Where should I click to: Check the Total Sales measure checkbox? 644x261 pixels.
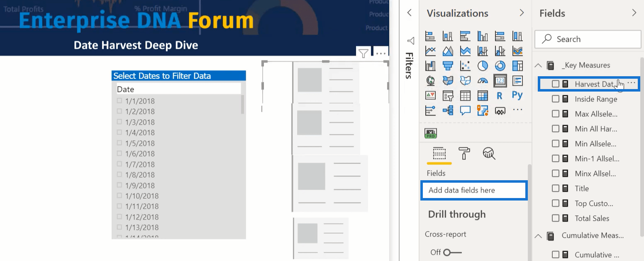(556, 218)
